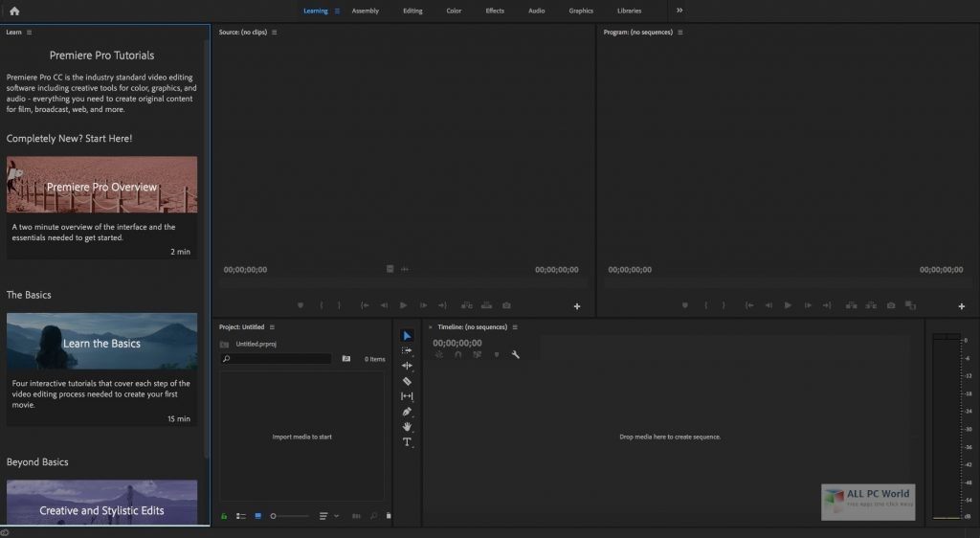Viewport: 980px width, 538px height.
Task: Select the Type tool
Action: click(407, 441)
